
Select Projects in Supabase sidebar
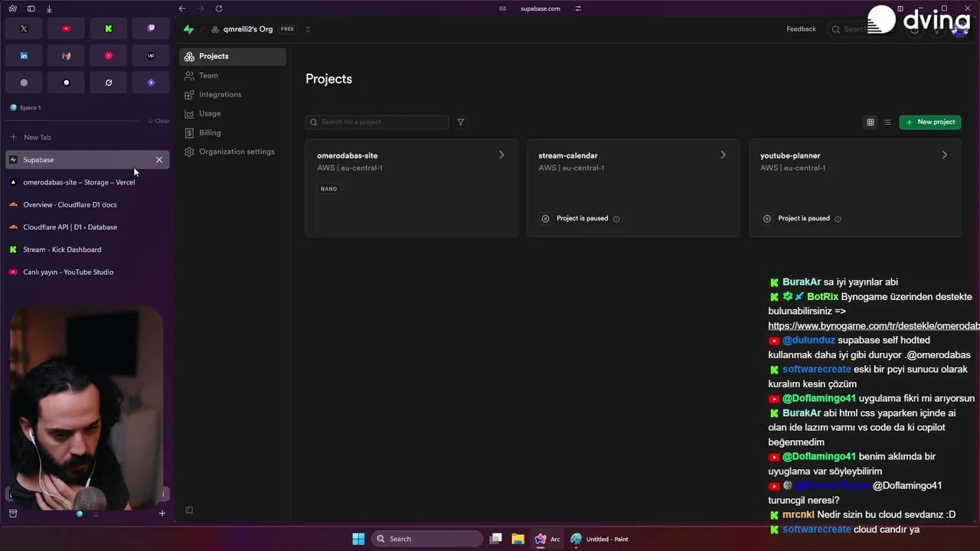[233, 56]
